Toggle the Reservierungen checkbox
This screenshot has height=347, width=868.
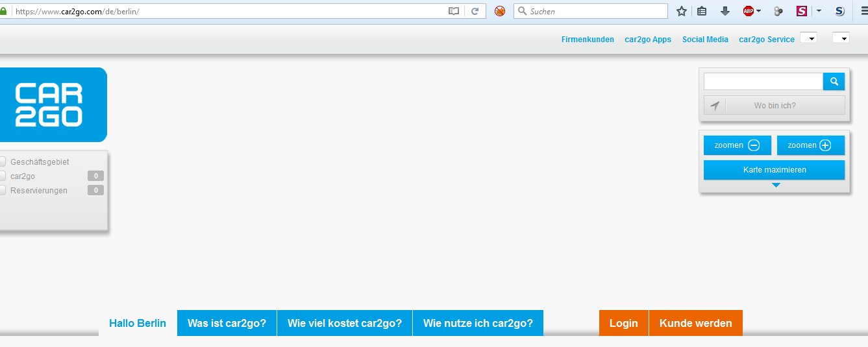pyautogui.click(x=3, y=190)
